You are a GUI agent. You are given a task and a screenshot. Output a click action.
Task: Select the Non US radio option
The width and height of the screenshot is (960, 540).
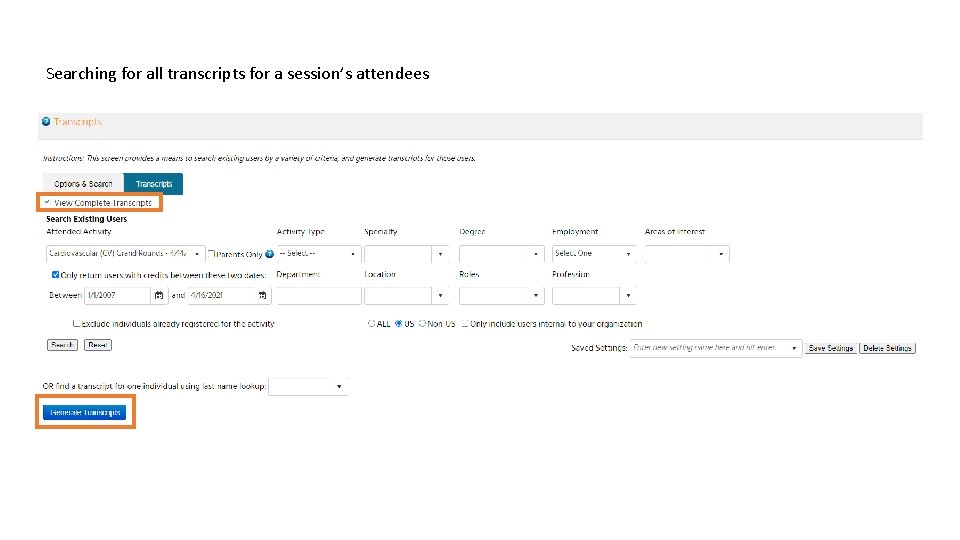coord(422,324)
